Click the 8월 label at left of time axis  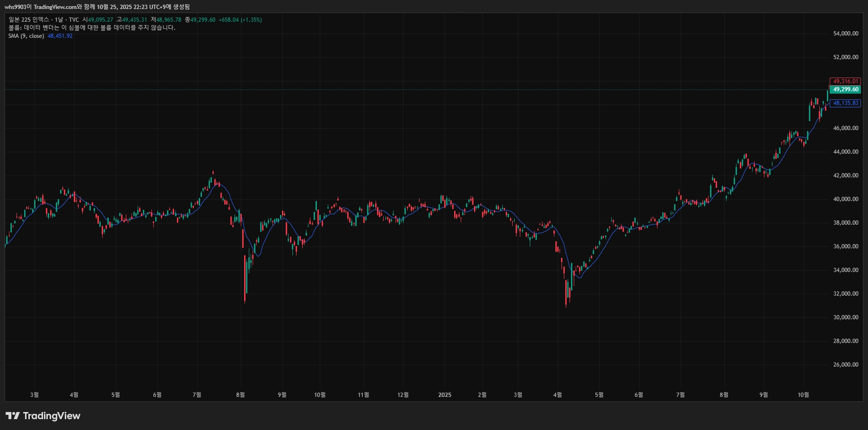point(240,395)
